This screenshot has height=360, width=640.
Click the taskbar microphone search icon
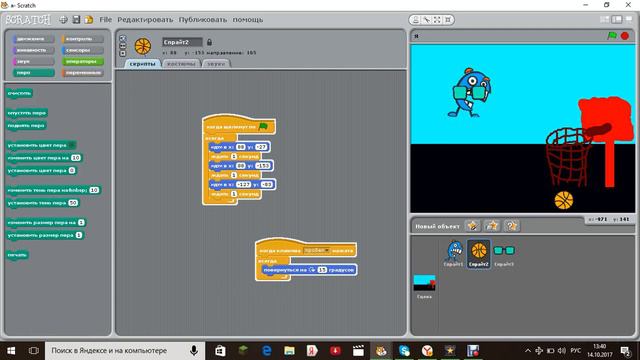click(x=194, y=351)
